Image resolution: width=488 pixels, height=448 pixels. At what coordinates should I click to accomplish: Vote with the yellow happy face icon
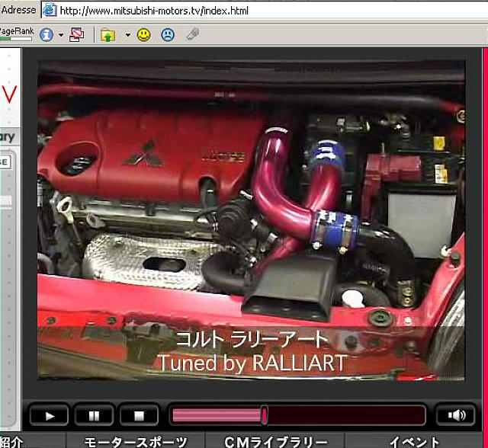pos(143,34)
